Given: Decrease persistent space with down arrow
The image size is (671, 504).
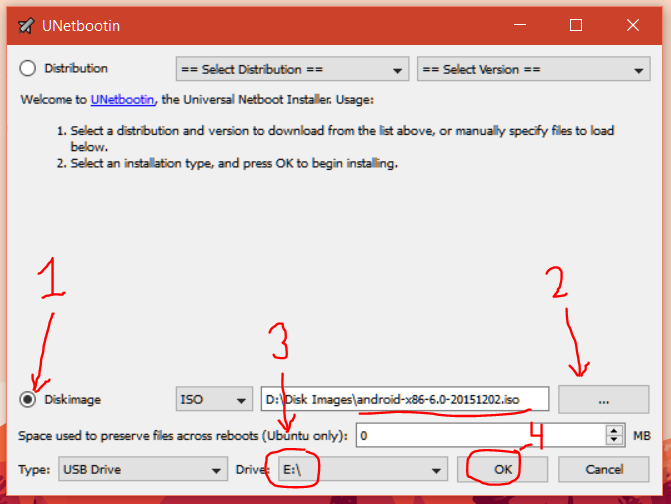Looking at the screenshot, I should coord(615,441).
